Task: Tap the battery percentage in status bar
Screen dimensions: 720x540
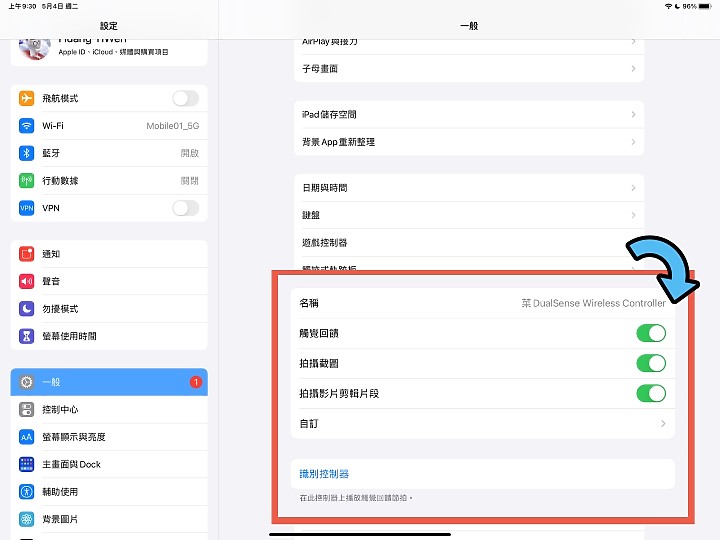Action: [689, 6]
